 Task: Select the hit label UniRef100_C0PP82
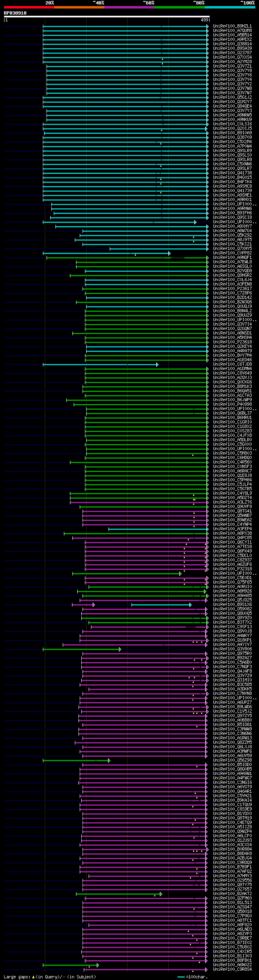232,253
